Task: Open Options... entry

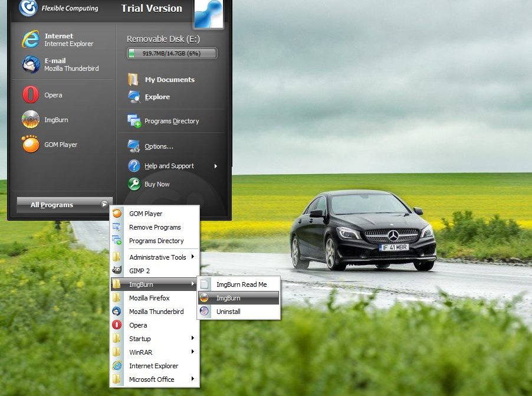Action: [159, 146]
